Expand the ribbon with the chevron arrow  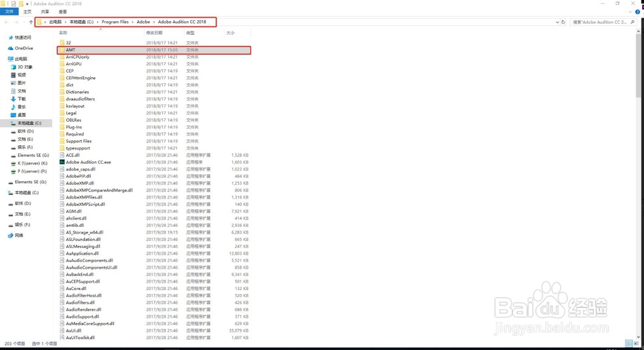tap(630, 12)
